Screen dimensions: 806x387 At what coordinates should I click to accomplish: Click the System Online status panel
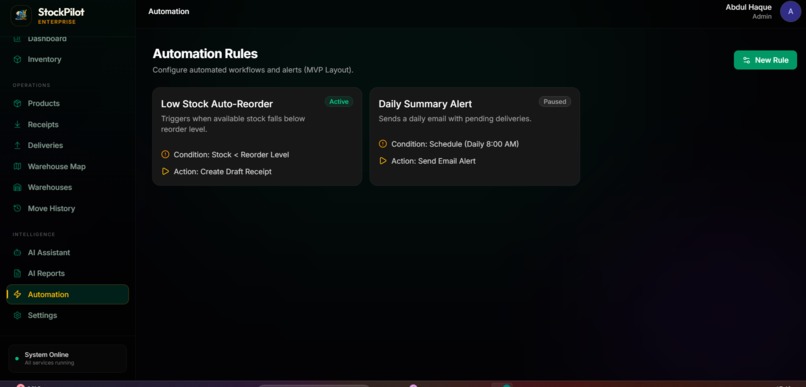click(x=67, y=358)
